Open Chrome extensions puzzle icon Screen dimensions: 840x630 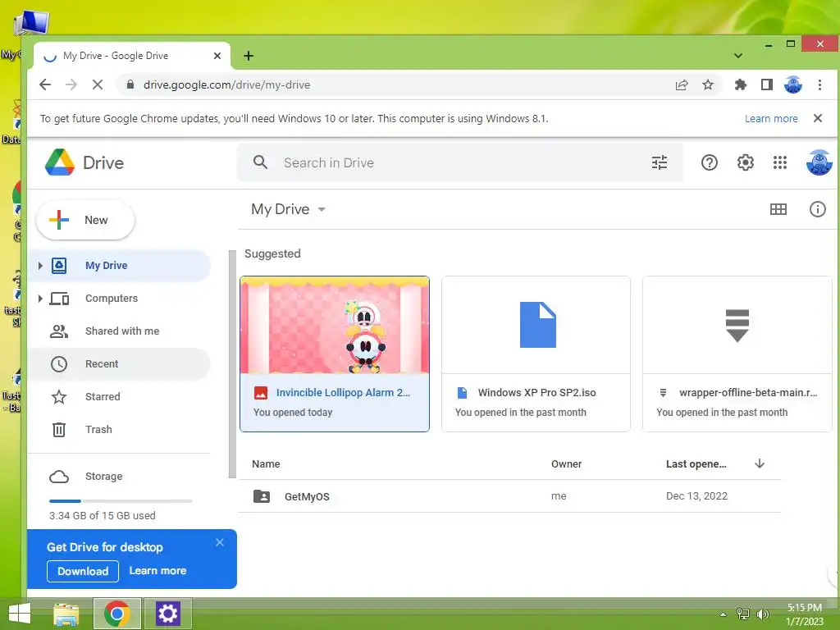741,84
